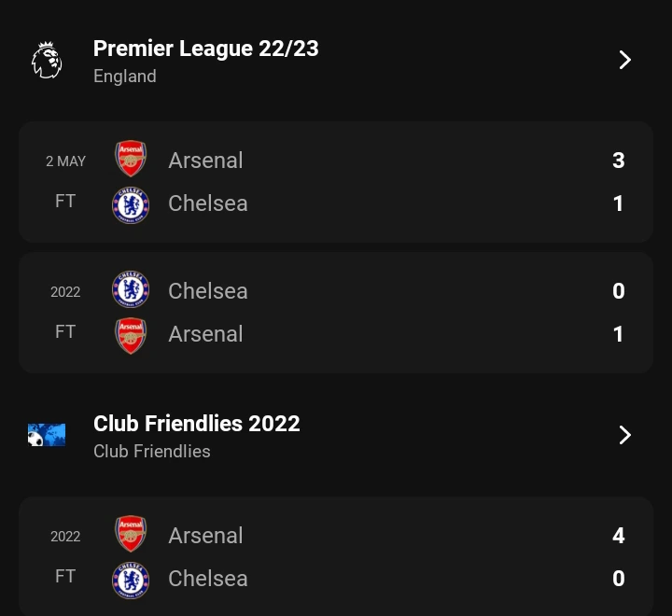Click Chelsea crest in 2 May match

(131, 205)
